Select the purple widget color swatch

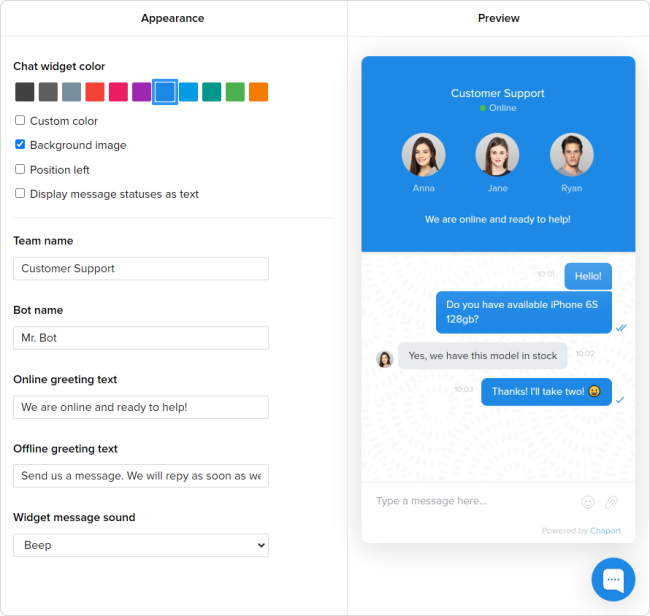(141, 92)
